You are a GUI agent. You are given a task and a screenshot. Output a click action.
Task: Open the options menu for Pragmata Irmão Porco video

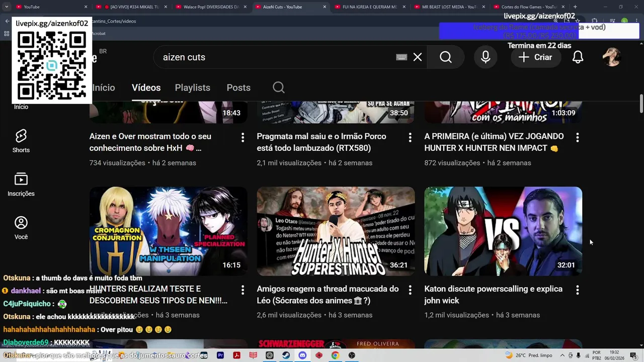click(x=410, y=137)
